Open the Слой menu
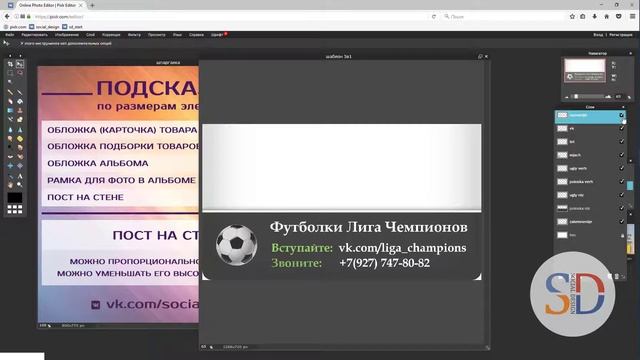Image resolution: width=640 pixels, height=360 pixels. (91, 35)
